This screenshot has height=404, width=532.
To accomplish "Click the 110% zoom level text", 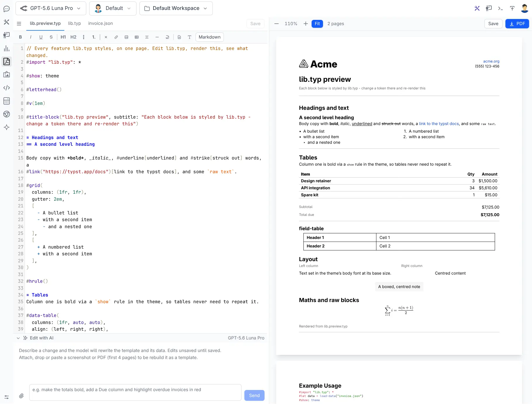I will click(291, 24).
